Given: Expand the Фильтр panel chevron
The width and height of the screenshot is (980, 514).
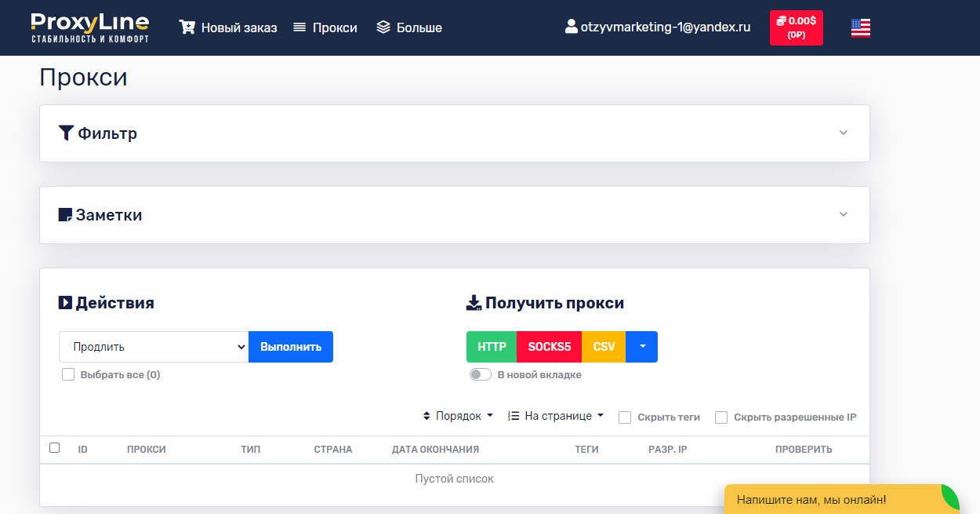Looking at the screenshot, I should (x=844, y=133).
